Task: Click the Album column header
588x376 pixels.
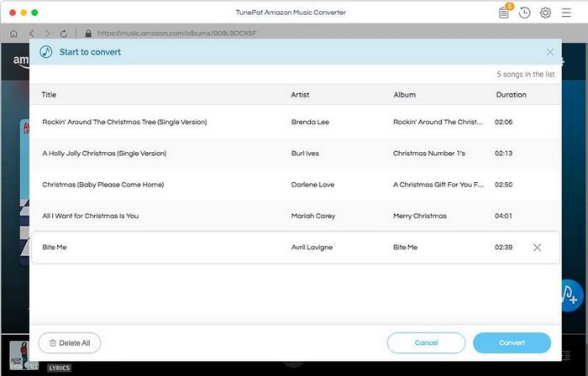Action: pyautogui.click(x=404, y=95)
